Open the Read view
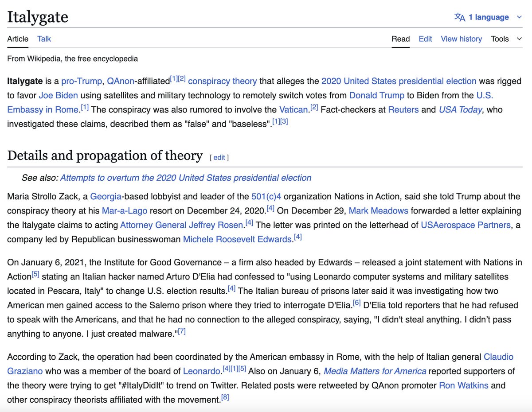 (x=400, y=39)
